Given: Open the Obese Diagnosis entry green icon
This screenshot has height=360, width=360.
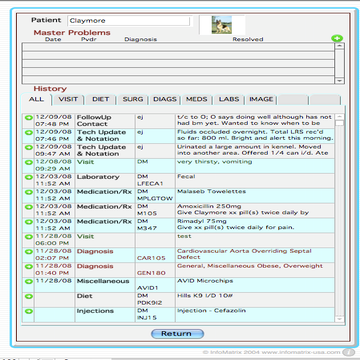Looking at the screenshot, I should pyautogui.click(x=29, y=266).
